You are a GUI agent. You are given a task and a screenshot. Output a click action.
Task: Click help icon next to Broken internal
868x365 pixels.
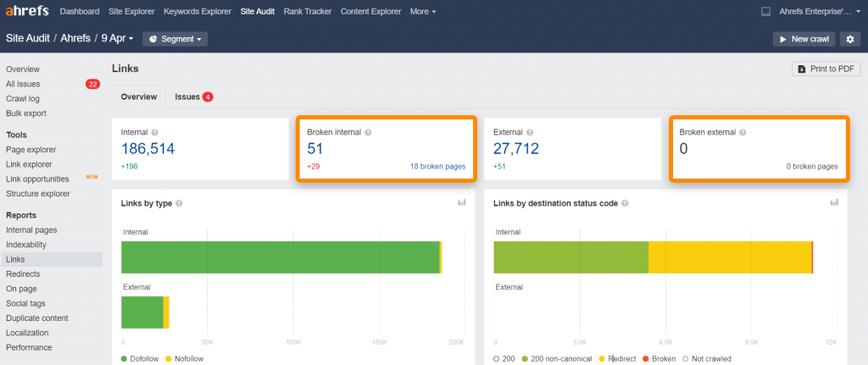368,133
